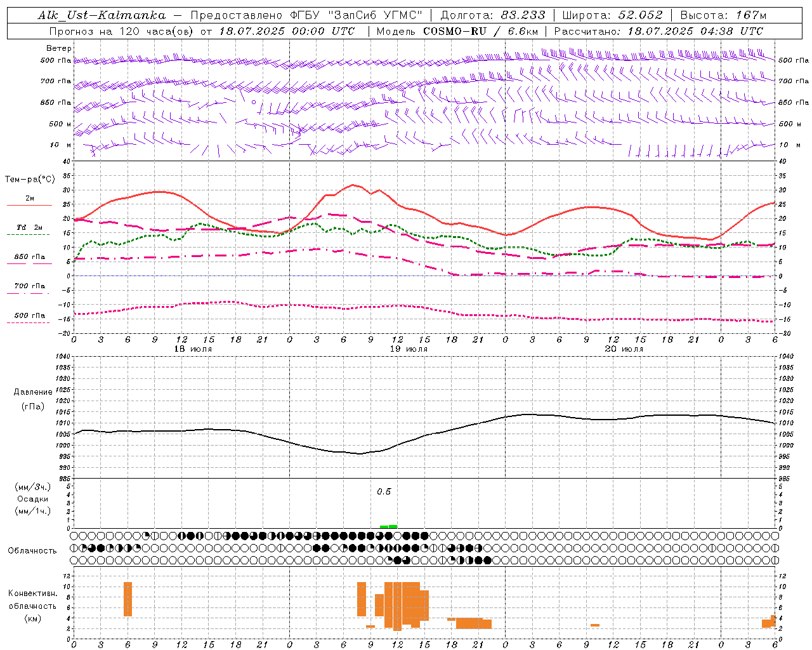Click the orange convective bar at hour 6 on 18 July
The image size is (812, 650).
tap(128, 599)
